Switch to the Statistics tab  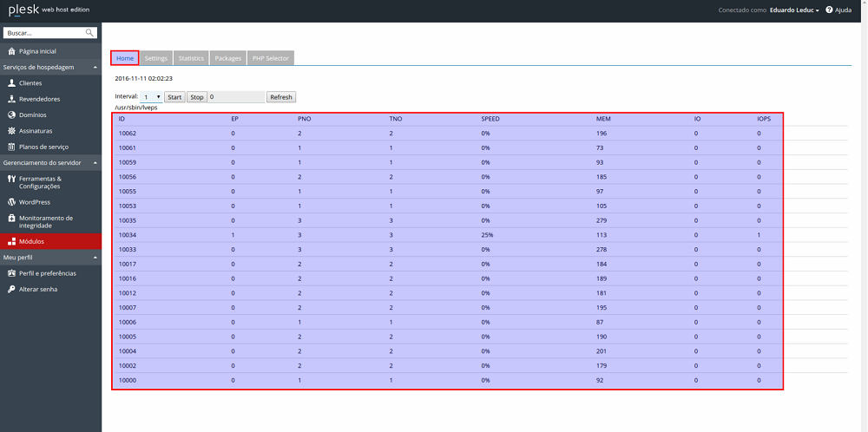click(191, 58)
